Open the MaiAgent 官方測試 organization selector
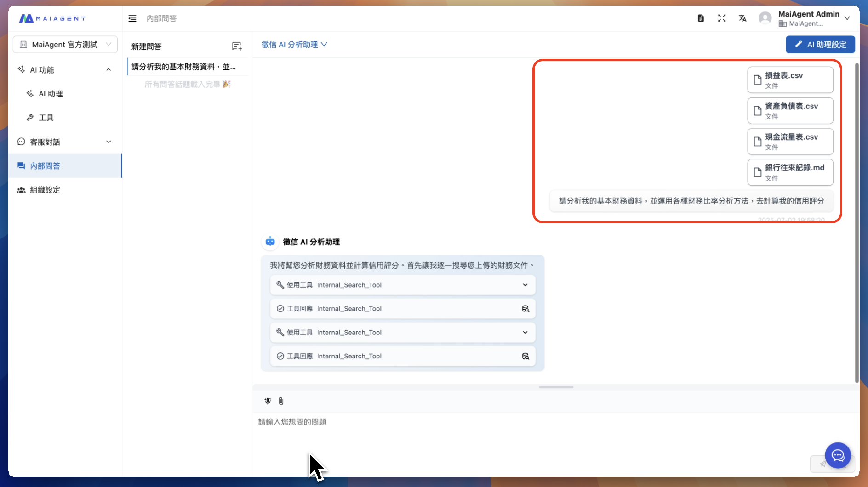The height and width of the screenshot is (487, 868). pos(65,45)
